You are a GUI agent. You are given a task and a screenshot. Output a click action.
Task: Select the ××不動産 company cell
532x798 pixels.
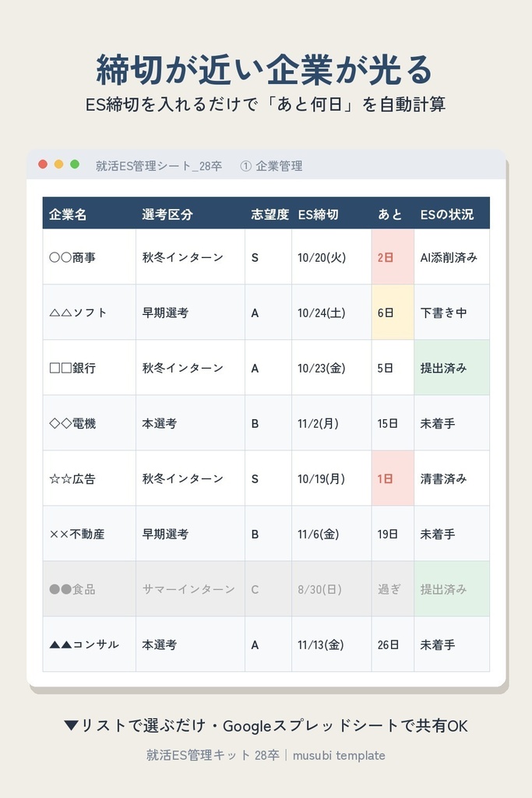point(89,533)
